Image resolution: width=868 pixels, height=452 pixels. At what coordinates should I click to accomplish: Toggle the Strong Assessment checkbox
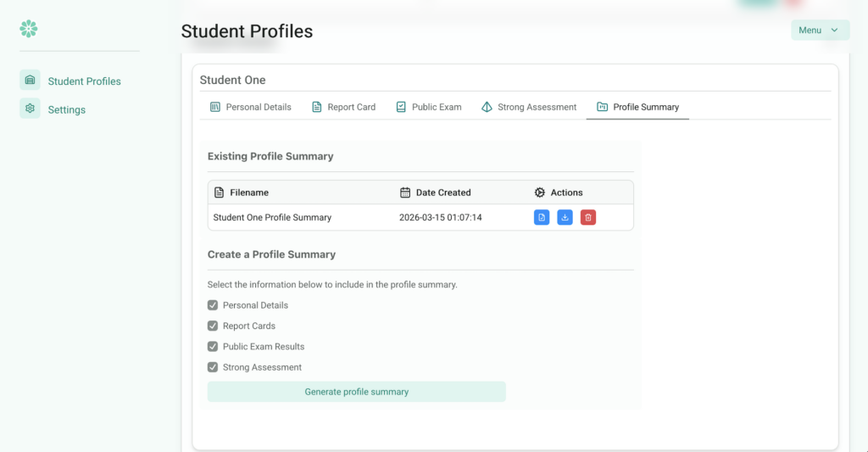coord(213,366)
